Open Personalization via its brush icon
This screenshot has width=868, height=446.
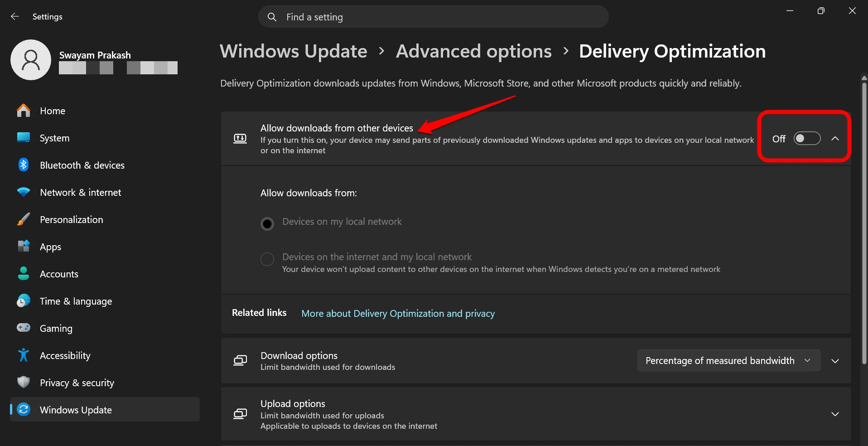pos(23,219)
